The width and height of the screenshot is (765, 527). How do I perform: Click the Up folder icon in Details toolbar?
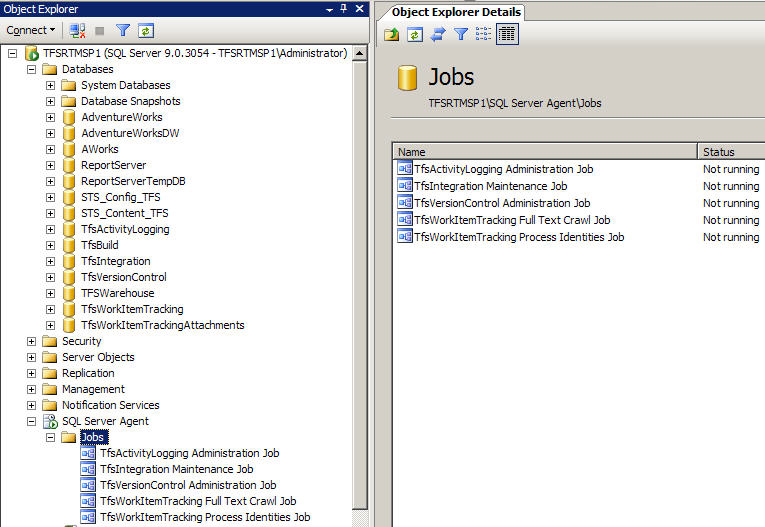[391, 34]
